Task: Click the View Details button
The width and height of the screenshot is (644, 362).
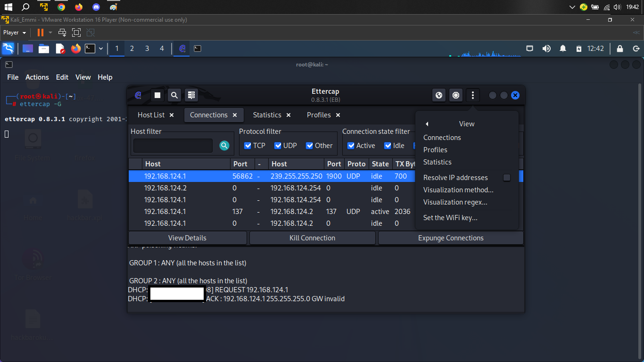Action: click(x=188, y=238)
